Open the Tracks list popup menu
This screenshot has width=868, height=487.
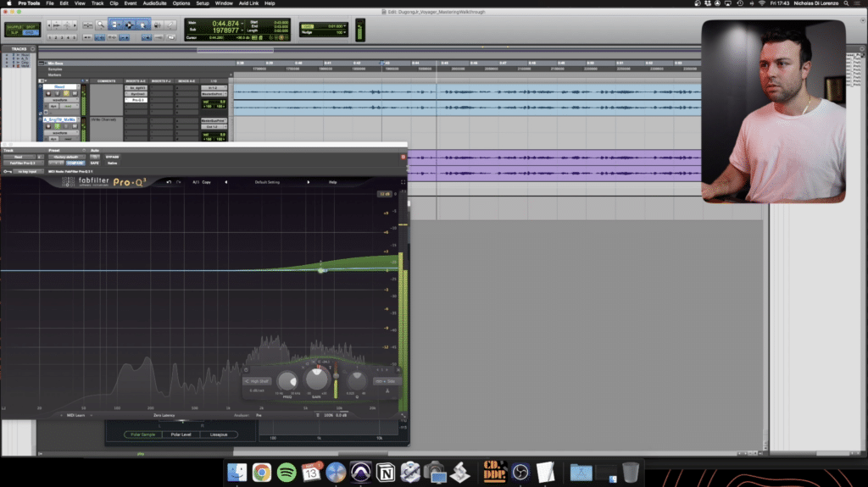point(32,49)
